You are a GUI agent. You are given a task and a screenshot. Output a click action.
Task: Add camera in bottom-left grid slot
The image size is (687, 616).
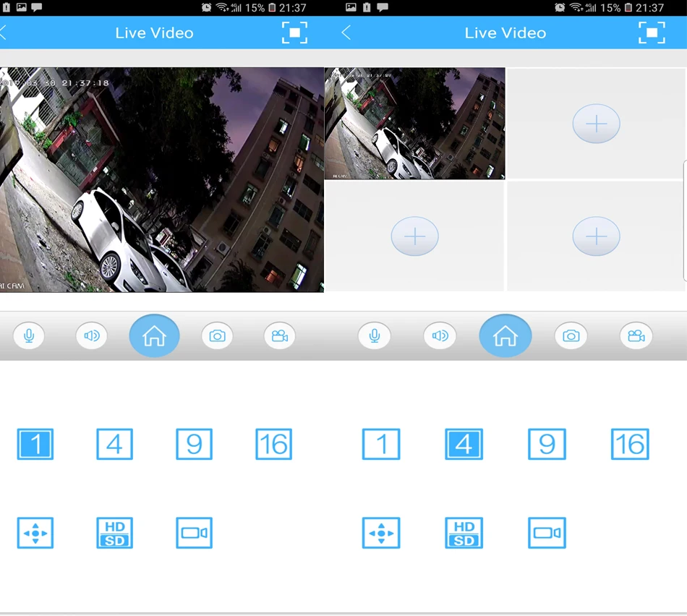414,236
